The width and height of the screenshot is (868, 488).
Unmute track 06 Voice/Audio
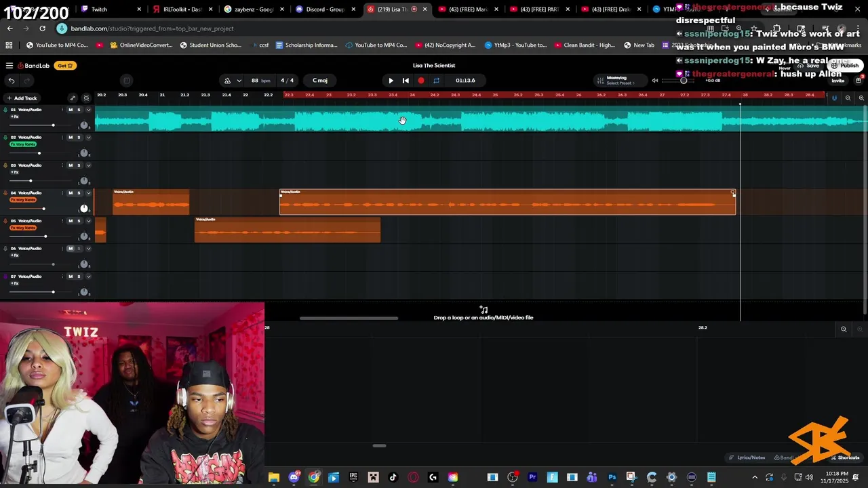[71, 249]
